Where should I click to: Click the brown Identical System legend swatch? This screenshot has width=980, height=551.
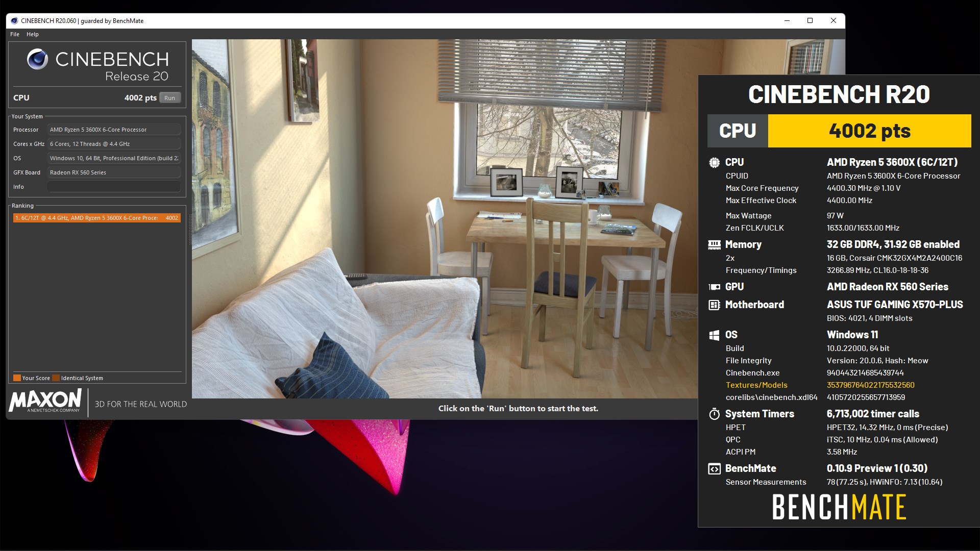(x=56, y=378)
